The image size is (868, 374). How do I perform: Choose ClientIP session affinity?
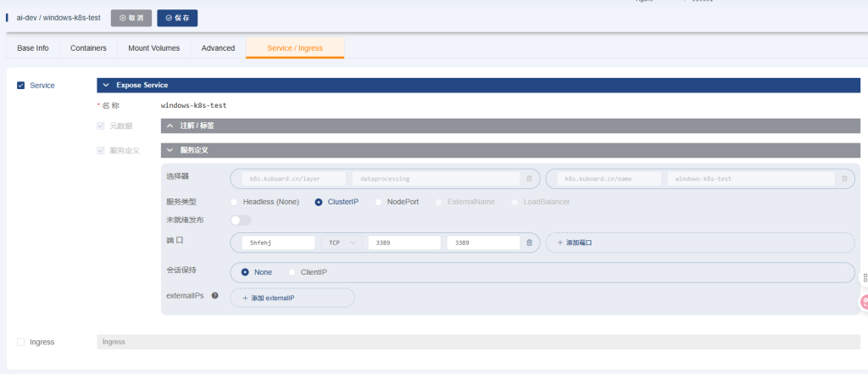[292, 272]
